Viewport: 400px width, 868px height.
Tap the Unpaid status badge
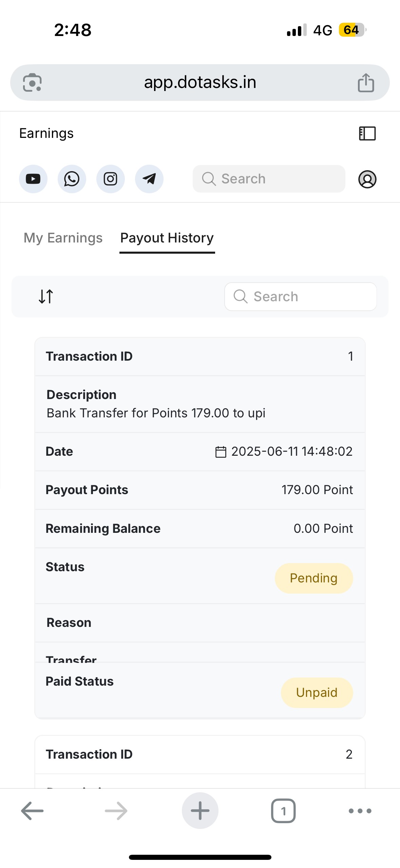pos(317,693)
